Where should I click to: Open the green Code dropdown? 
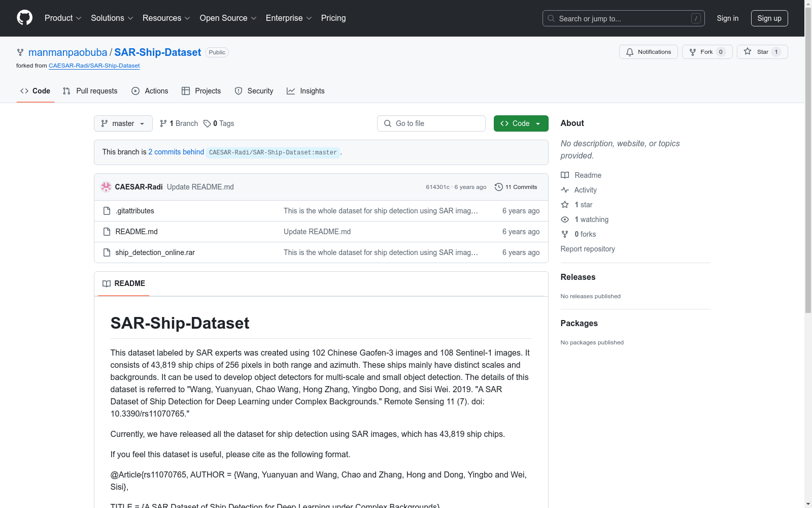click(521, 123)
